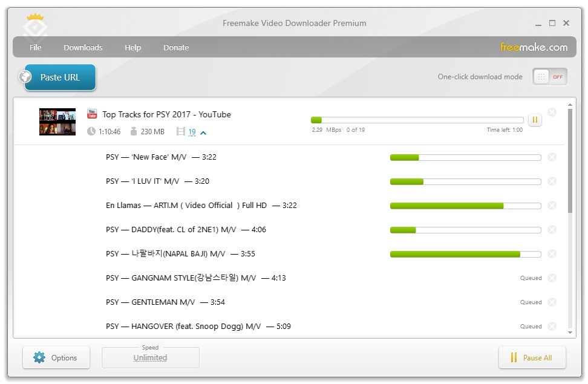Click the 2.29 MBps speed text
588x384 pixels.
(326, 130)
